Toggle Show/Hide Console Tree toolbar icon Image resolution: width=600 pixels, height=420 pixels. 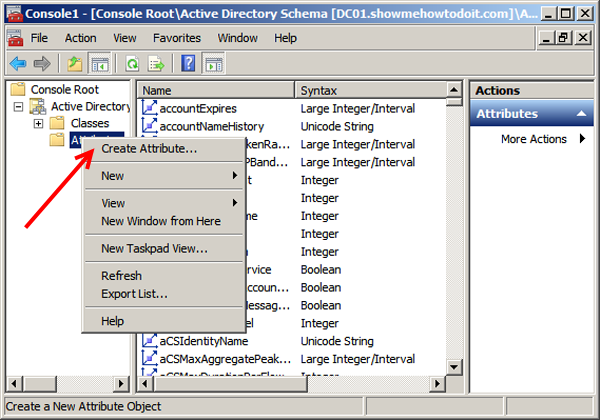tap(99, 64)
